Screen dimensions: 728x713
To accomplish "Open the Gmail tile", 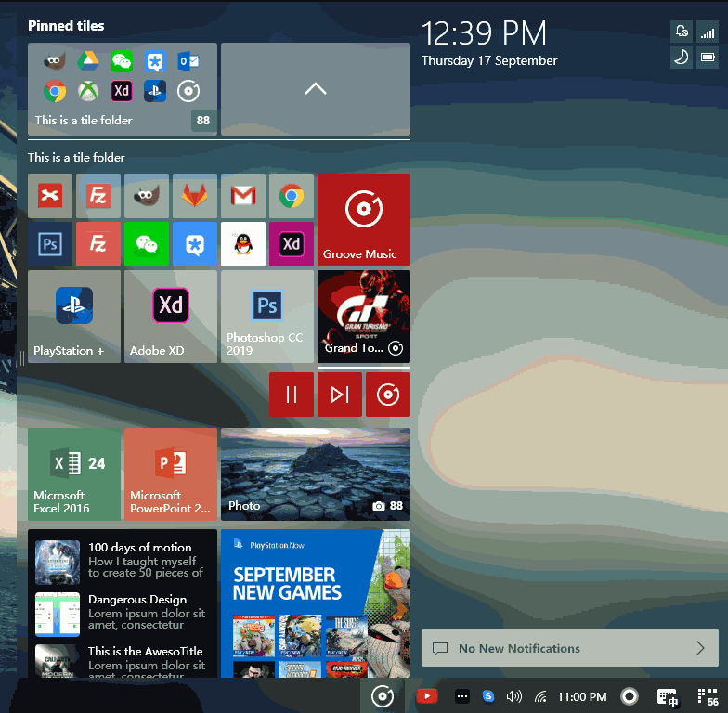I will pos(243,196).
